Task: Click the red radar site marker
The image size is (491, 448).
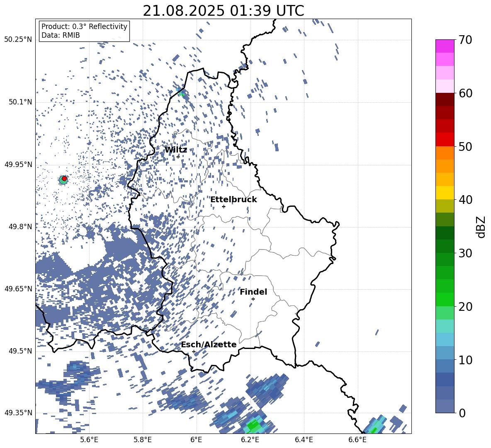Action: 64,179
